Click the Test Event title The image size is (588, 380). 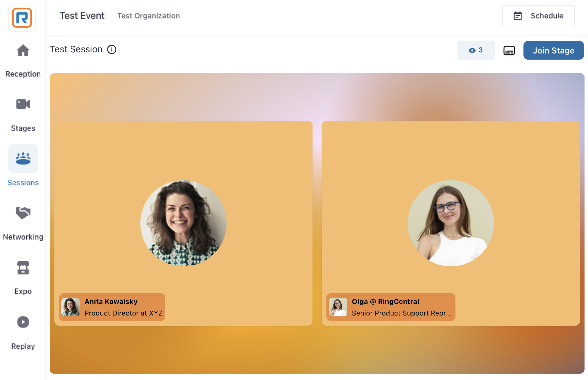82,16
